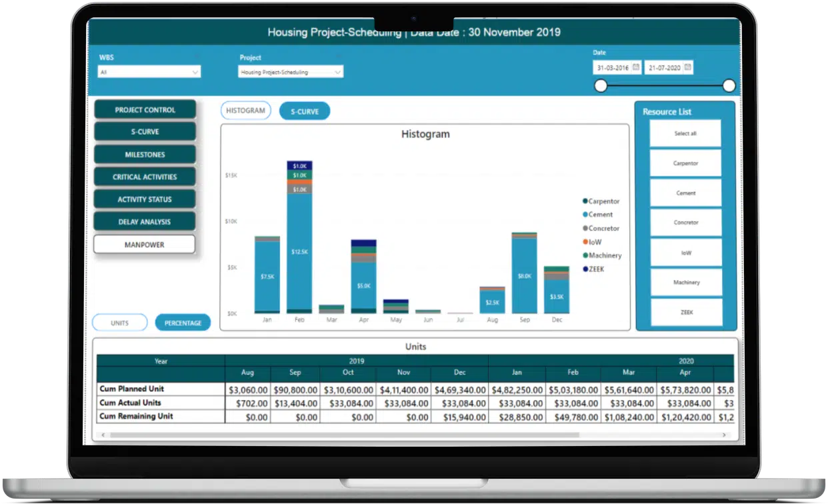Open the start date calendar picker icon

coord(636,67)
